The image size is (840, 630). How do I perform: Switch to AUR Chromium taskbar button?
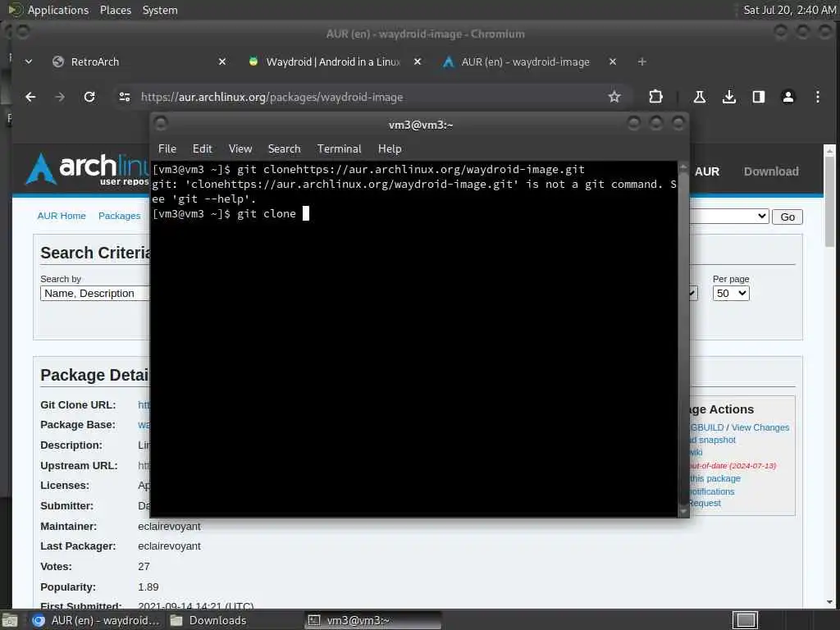point(95,620)
